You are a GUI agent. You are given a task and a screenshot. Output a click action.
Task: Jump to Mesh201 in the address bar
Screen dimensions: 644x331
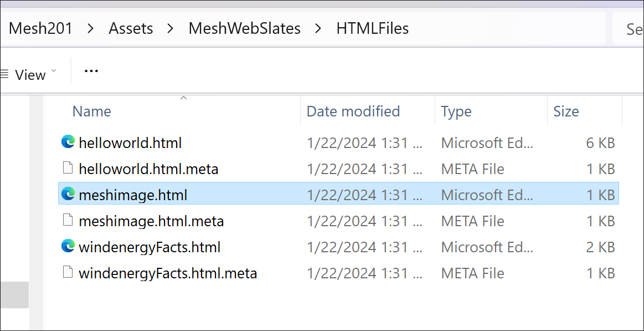click(x=40, y=28)
